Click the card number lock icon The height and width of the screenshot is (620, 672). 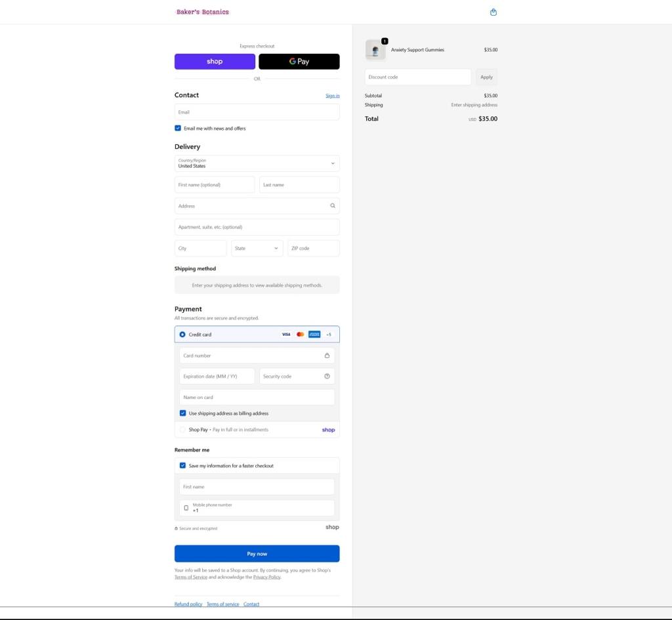[327, 356]
